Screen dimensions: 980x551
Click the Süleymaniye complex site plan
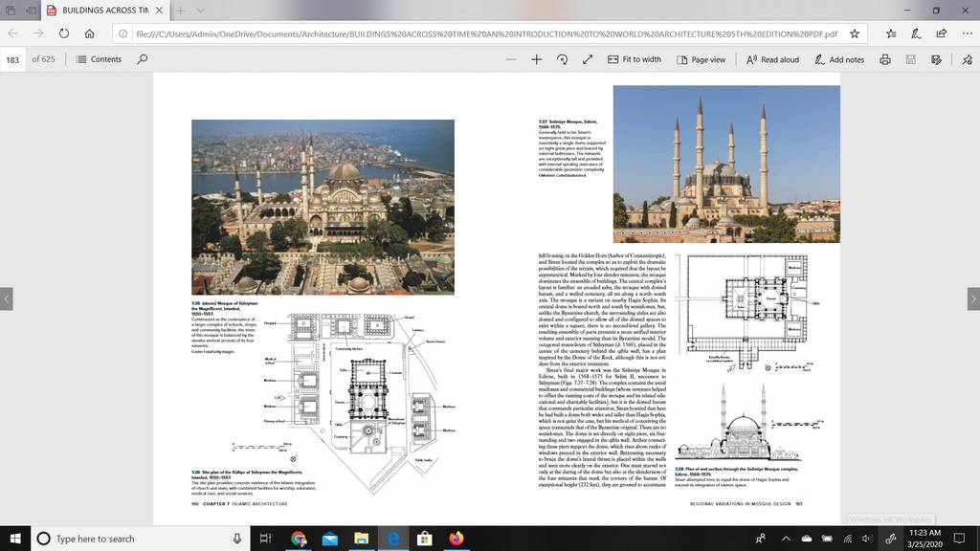tap(360, 403)
